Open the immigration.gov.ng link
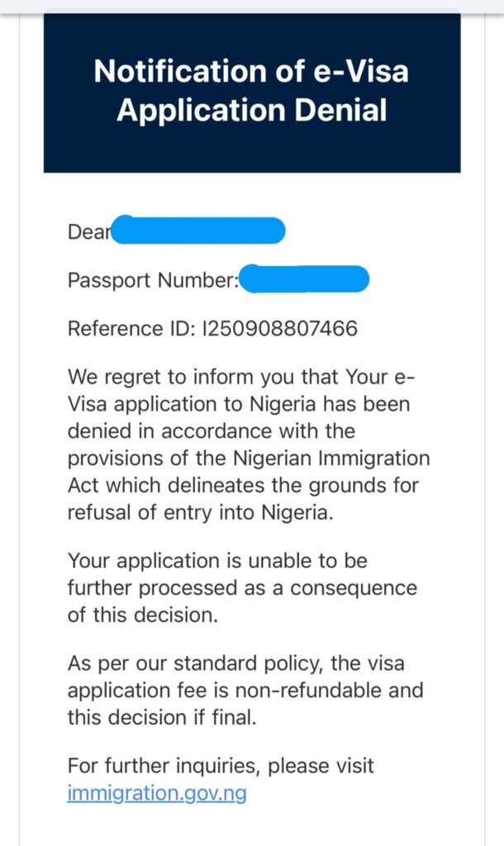The width and height of the screenshot is (504, 846). coord(157,794)
